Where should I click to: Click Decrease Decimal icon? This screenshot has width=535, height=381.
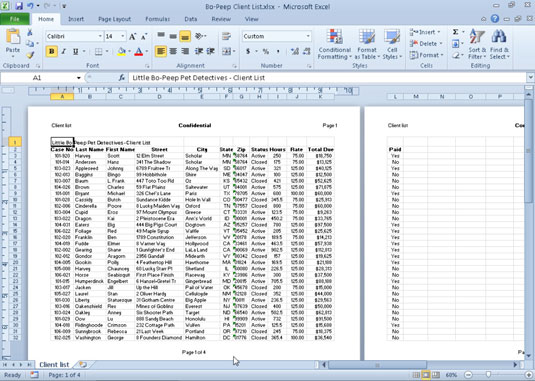[306, 52]
